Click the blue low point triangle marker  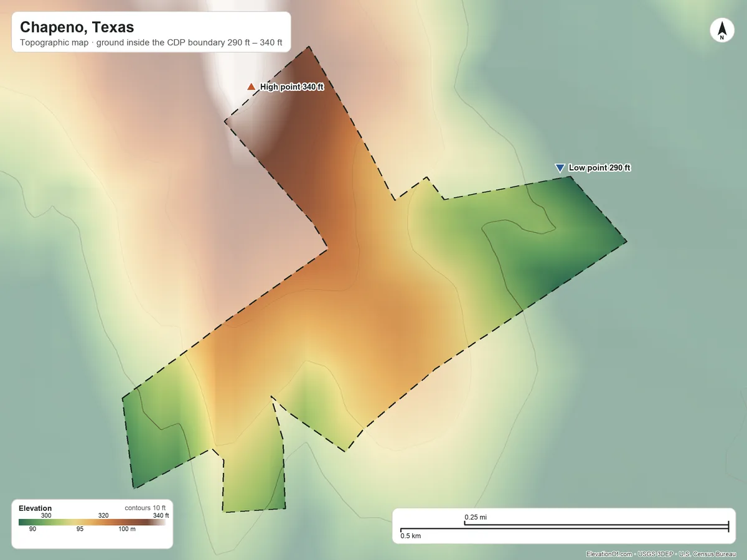coord(560,167)
